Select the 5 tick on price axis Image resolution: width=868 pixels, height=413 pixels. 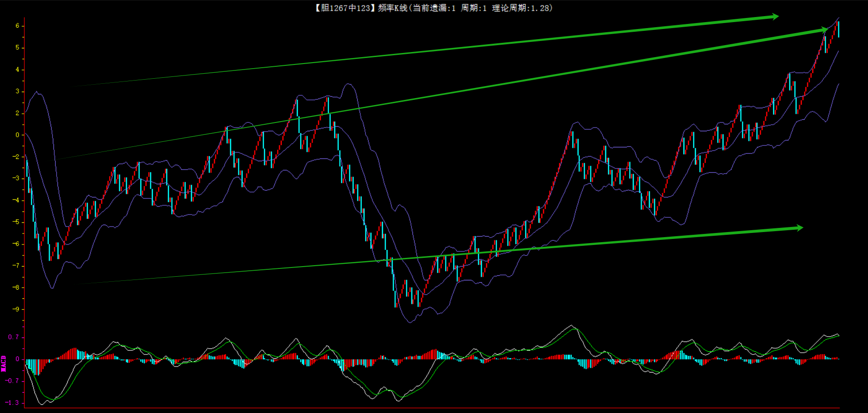[17, 47]
